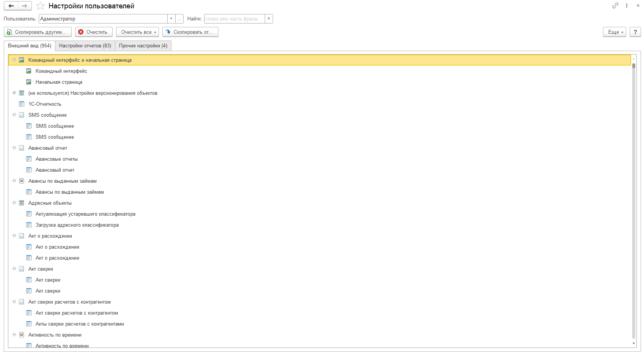
Task: Click the table icon of Адресные объекты
Action: pos(22,203)
